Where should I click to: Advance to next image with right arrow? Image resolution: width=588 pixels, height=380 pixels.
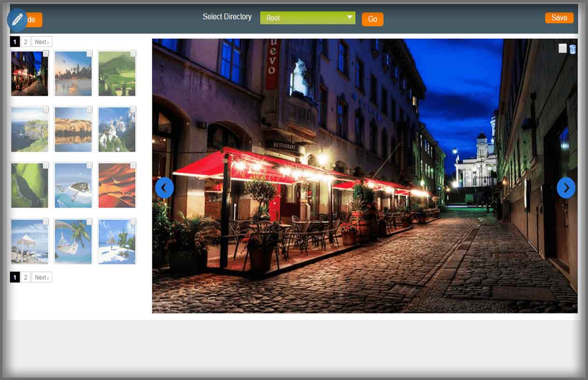566,188
